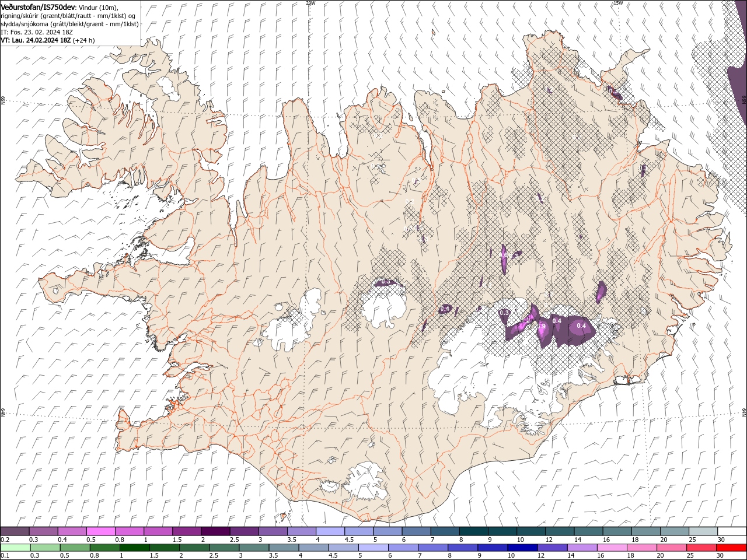Pick the palest green rain swatch between 0.1 and 0.3
This screenshot has width=747, height=560.
(15, 548)
